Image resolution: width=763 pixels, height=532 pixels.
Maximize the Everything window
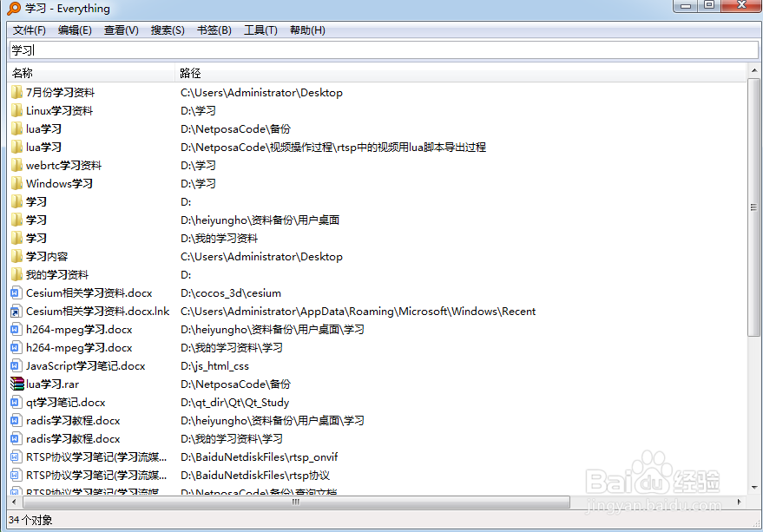point(709,5)
